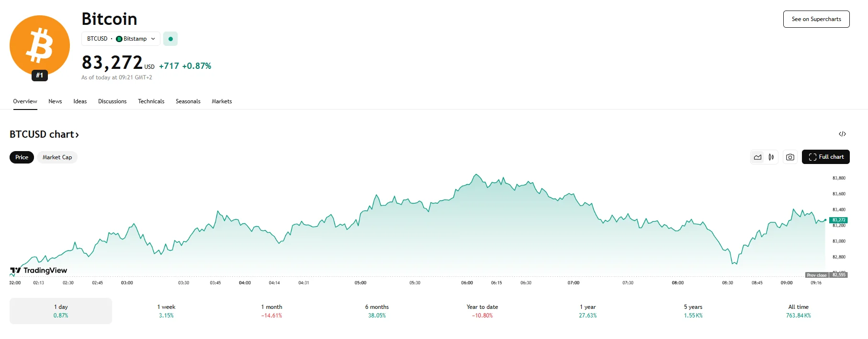
Task: Click the green market status dot
Action: tap(170, 39)
